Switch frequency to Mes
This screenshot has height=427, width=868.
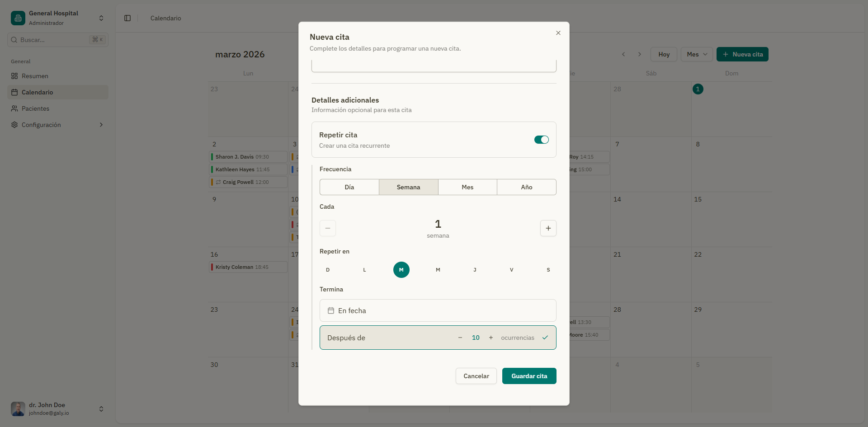(x=467, y=187)
